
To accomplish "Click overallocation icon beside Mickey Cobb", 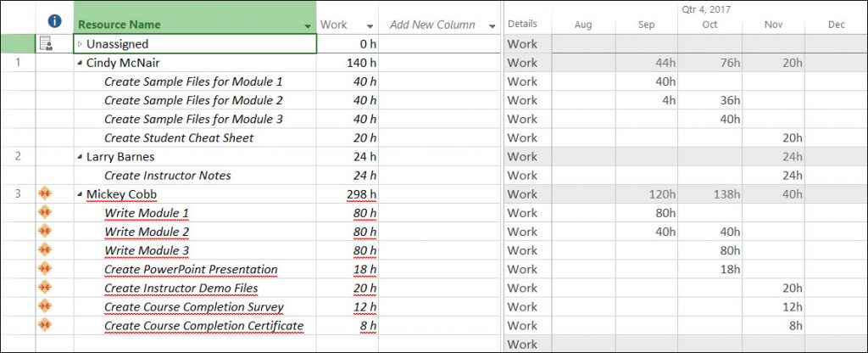I will tap(46, 194).
